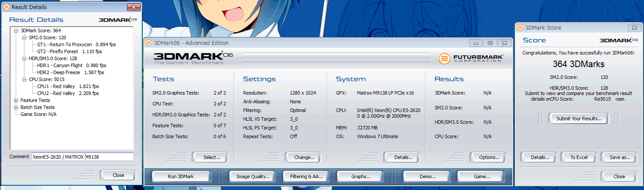Launch the Game button
The height and width of the screenshot is (190, 644).
481,176
